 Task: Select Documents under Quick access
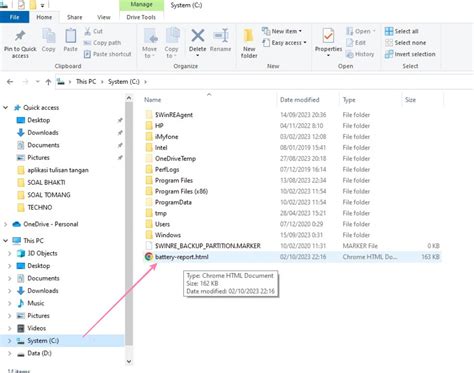43,145
